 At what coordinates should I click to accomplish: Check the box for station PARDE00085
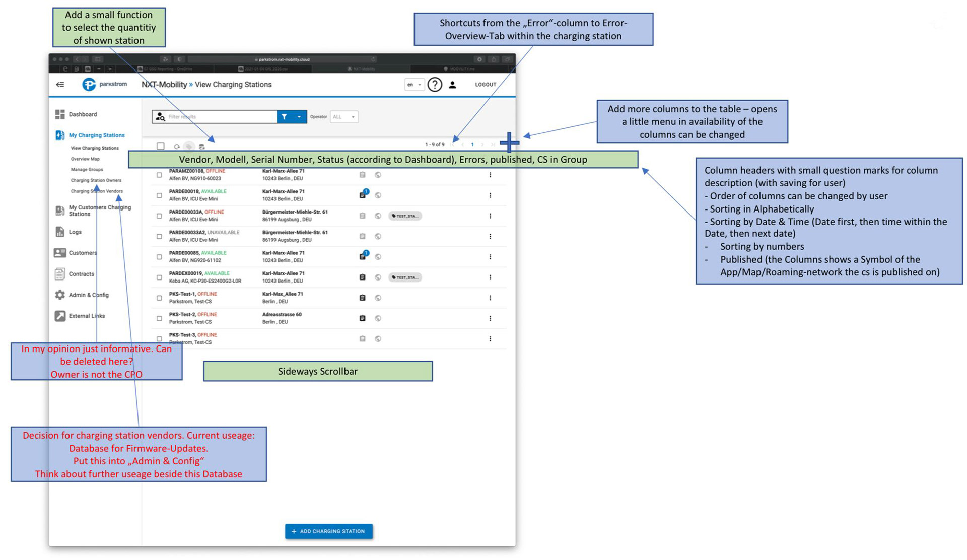point(159,257)
